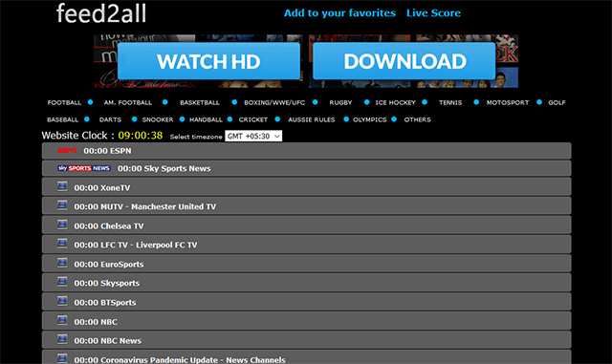
Task: Click the TV icon beside BTSports
Action: pos(62,301)
